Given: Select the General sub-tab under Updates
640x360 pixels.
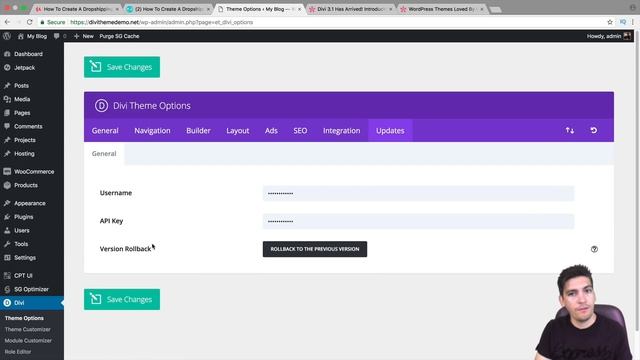Looking at the screenshot, I should [x=104, y=153].
